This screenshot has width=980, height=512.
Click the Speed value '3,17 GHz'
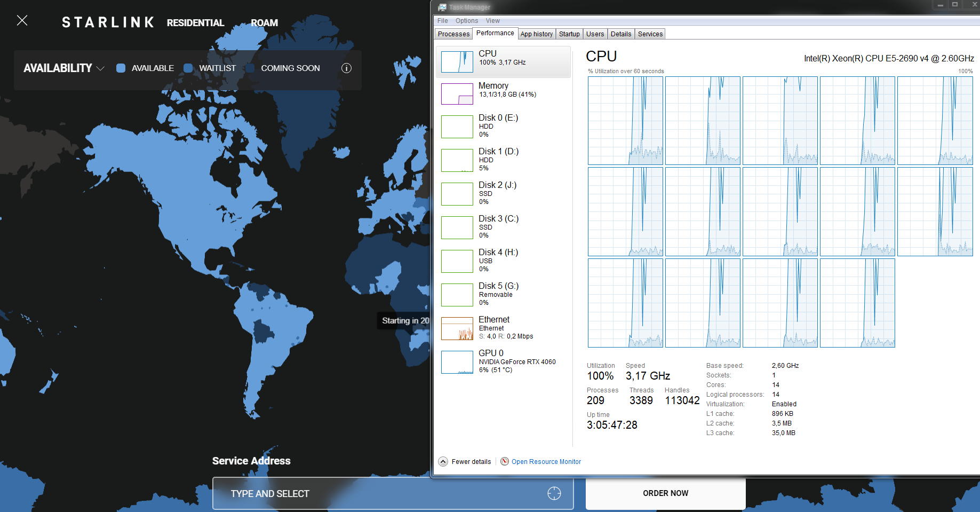[x=648, y=376]
